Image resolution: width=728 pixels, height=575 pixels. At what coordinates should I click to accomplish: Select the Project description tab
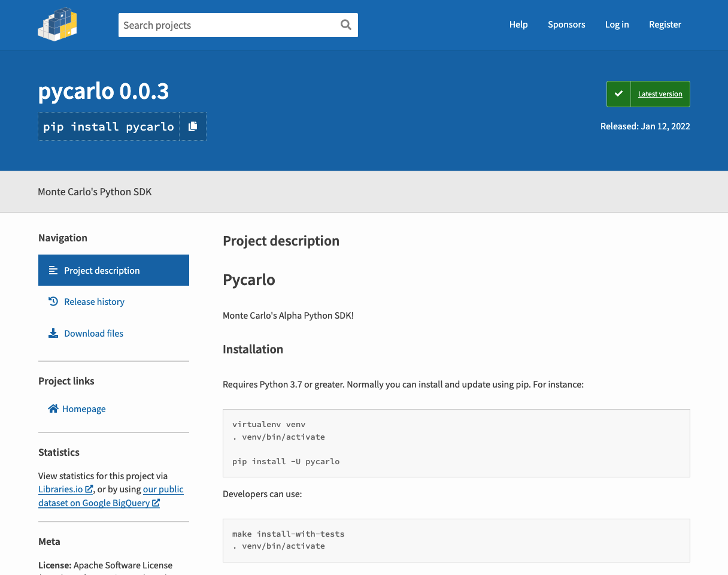coord(114,270)
